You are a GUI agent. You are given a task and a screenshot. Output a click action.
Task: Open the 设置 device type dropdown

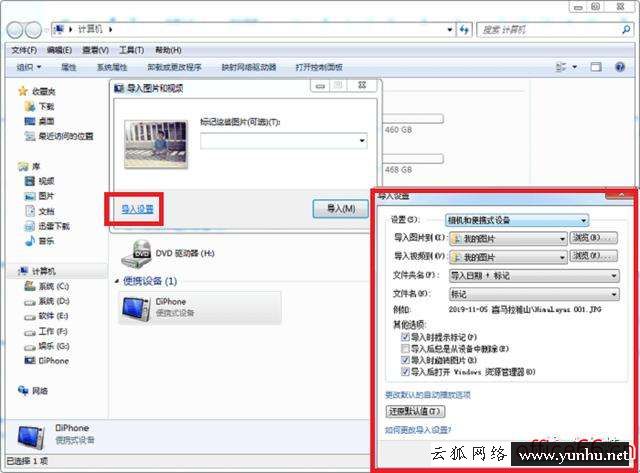[517, 220]
